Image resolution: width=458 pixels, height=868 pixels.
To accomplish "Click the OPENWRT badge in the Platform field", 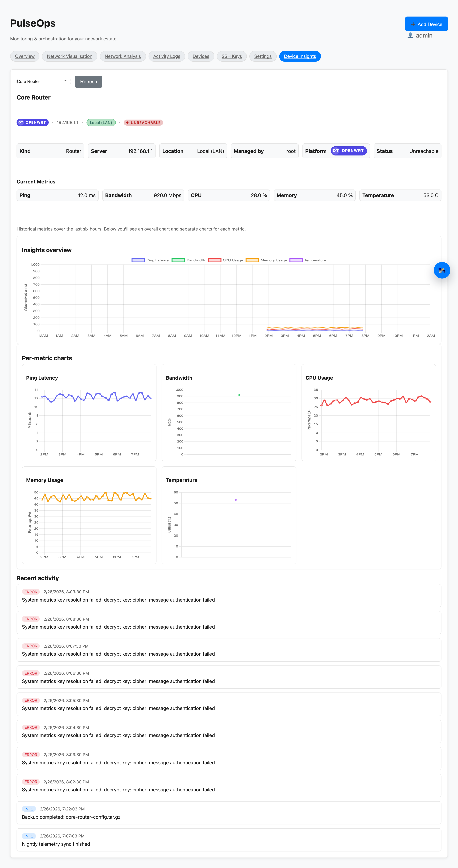I will 349,151.
